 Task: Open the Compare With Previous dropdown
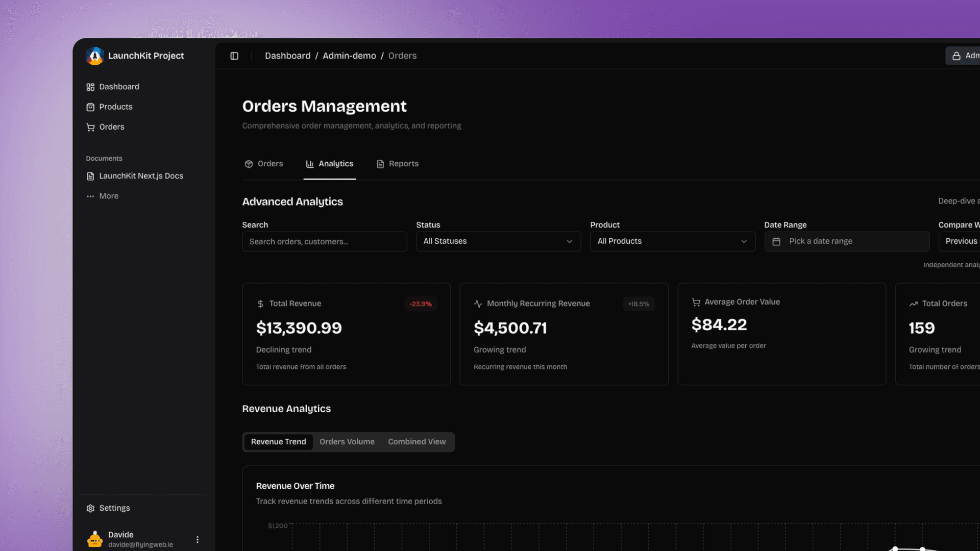click(960, 241)
